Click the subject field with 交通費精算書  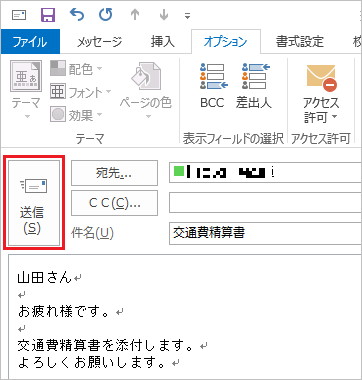[265, 233]
